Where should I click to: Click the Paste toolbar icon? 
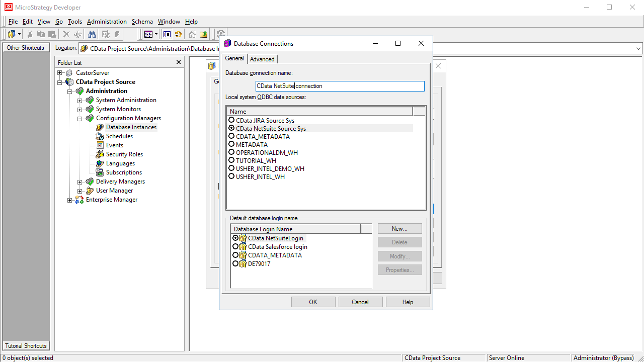(x=52, y=34)
